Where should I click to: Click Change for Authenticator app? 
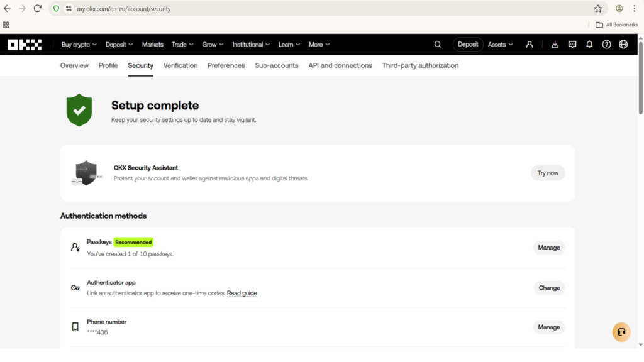549,288
